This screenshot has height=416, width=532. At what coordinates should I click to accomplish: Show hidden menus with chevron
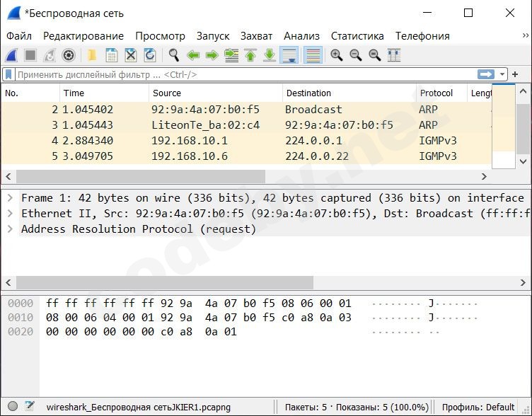[x=525, y=35]
